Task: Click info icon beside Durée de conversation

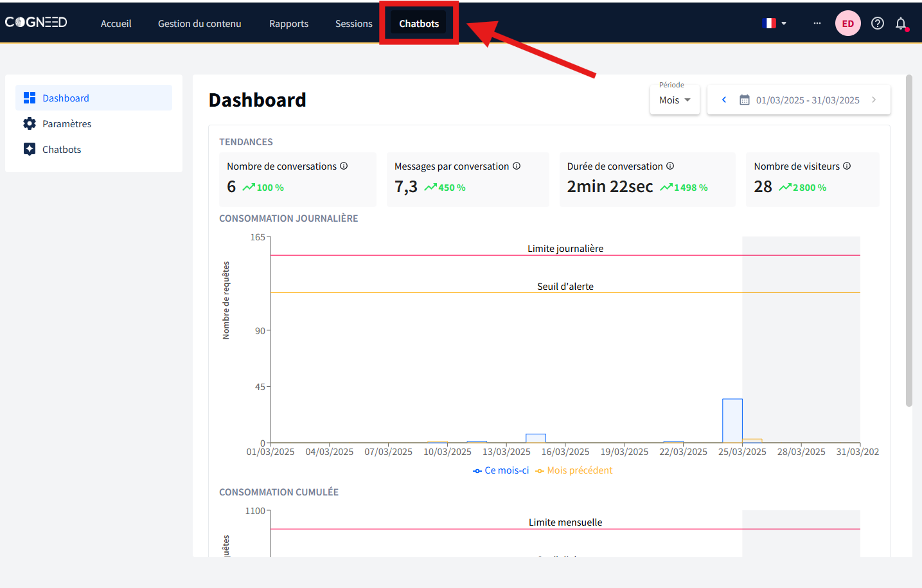Action: (670, 166)
